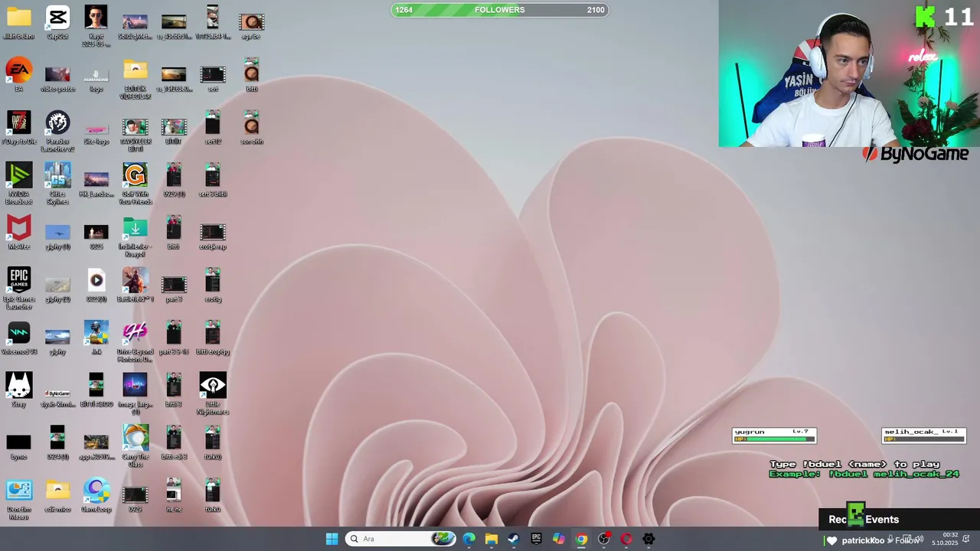Open Steam from the taskbar

[x=514, y=539]
